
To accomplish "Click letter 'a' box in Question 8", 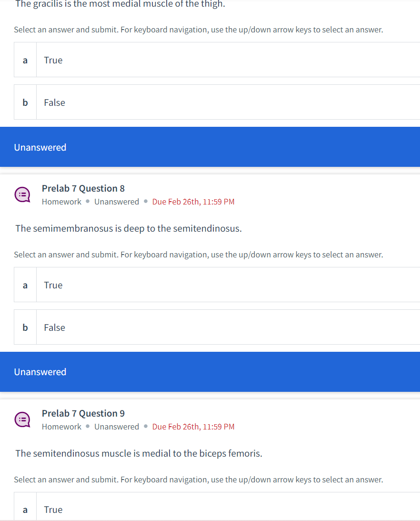I will 25,285.
